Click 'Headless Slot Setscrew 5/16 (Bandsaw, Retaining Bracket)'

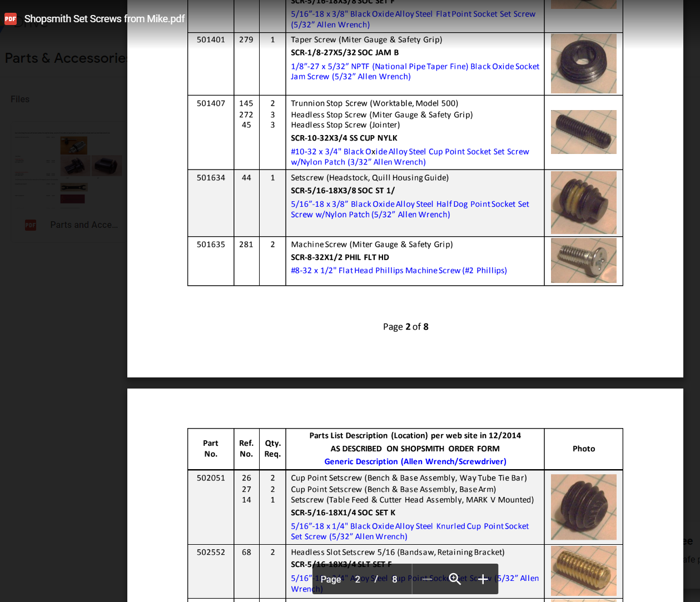pyautogui.click(x=398, y=553)
